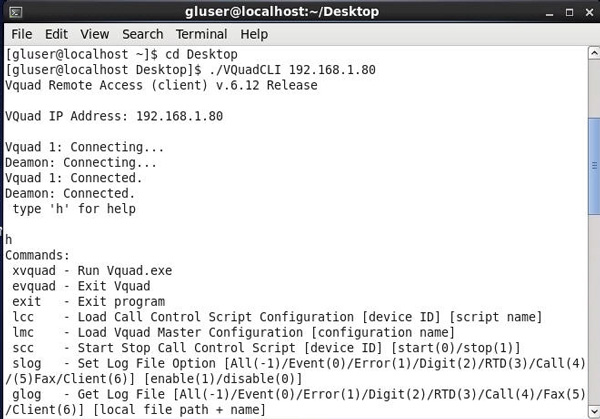Image resolution: width=600 pixels, height=419 pixels.
Task: Click the VQuad IP Address line
Action: tap(114, 116)
